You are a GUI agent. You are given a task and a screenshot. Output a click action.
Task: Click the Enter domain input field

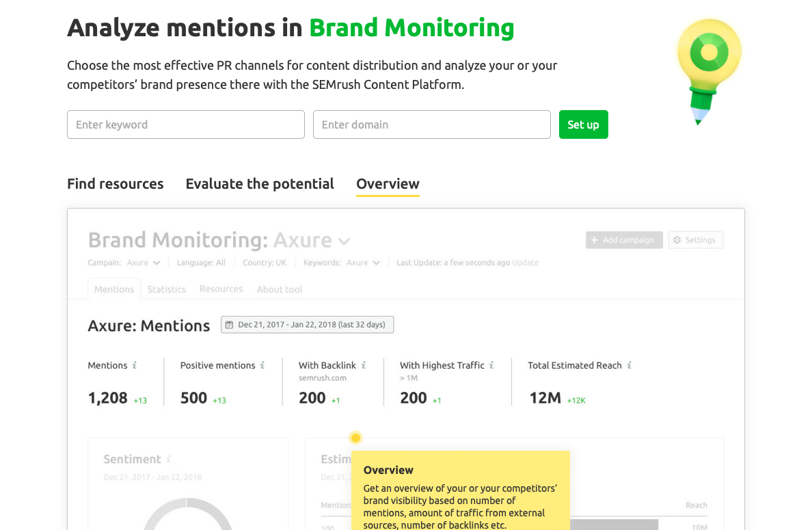[431, 124]
